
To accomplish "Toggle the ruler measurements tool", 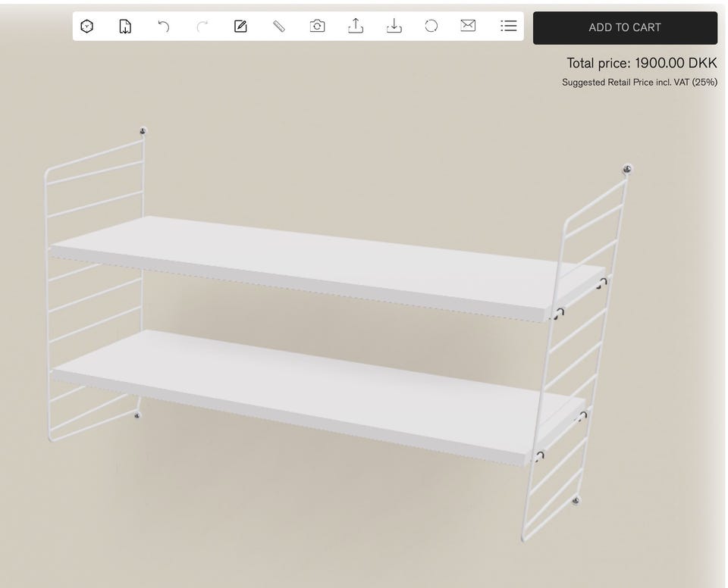I will (x=278, y=26).
